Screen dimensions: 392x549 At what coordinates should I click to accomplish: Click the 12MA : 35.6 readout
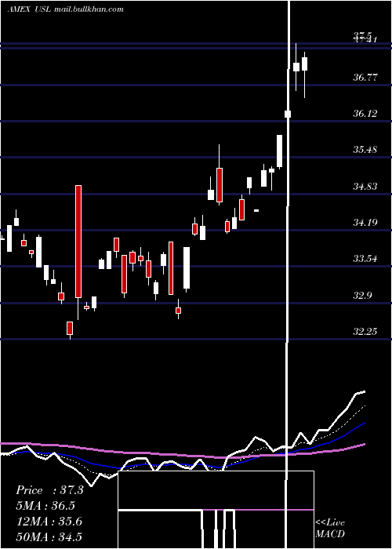49,522
